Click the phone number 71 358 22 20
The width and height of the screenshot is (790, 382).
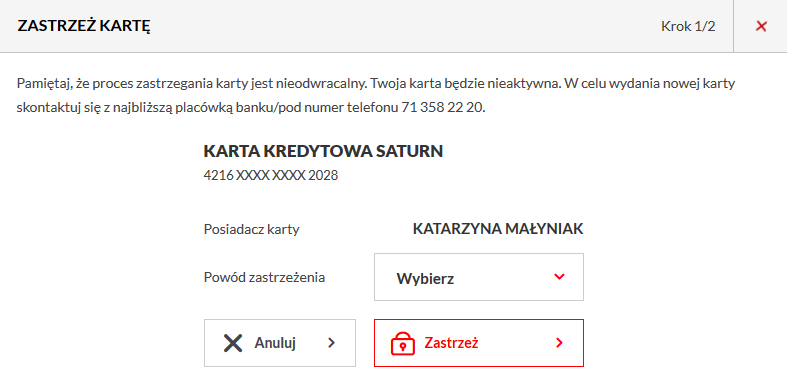tap(443, 108)
